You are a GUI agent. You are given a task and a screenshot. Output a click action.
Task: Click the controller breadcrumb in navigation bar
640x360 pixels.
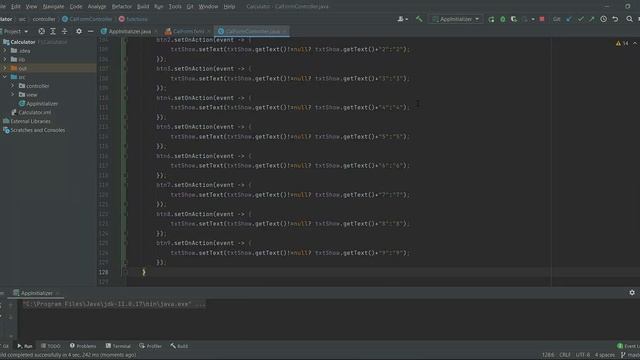click(44, 19)
